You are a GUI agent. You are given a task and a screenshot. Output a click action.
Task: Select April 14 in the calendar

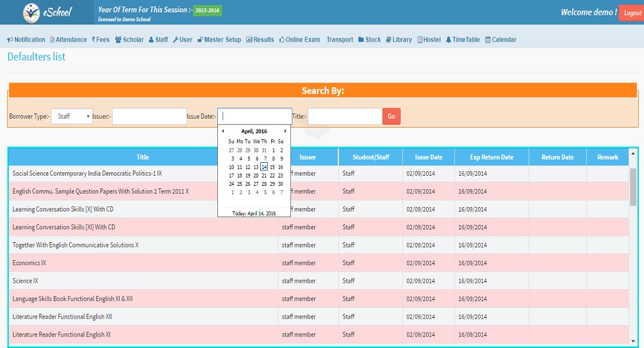coord(264,167)
